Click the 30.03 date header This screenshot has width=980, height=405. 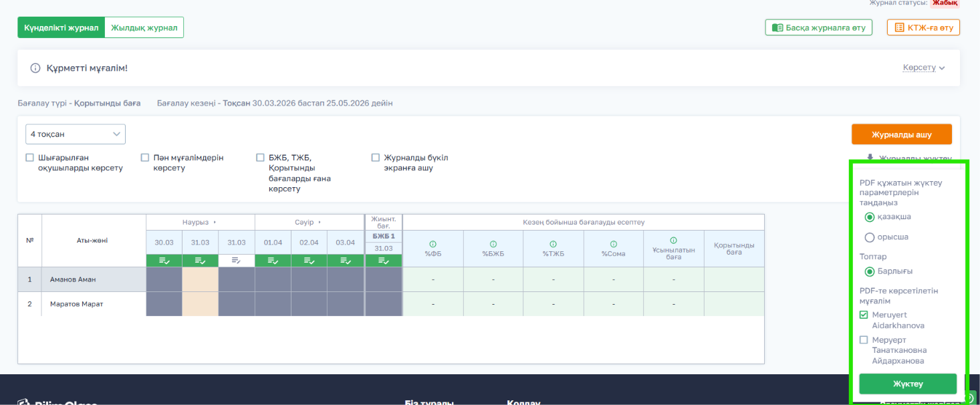click(164, 243)
